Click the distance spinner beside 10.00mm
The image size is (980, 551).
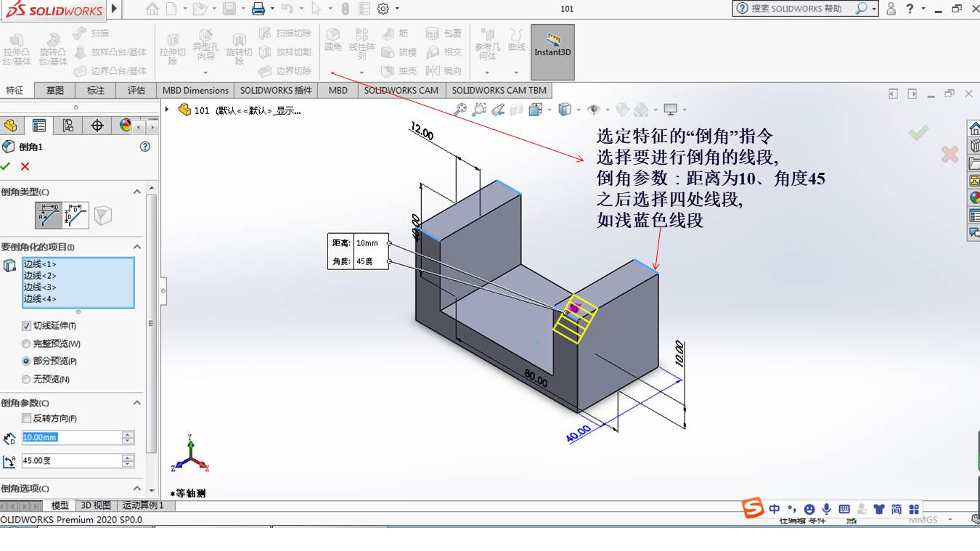[128, 437]
